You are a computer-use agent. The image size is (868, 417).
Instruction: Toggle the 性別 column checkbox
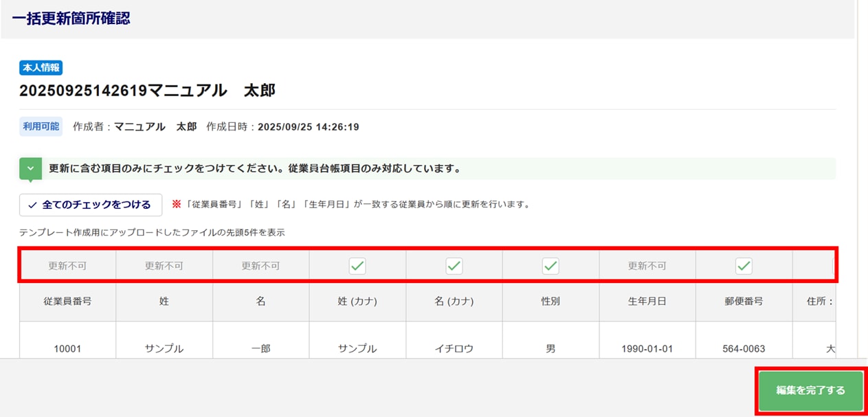tap(550, 266)
